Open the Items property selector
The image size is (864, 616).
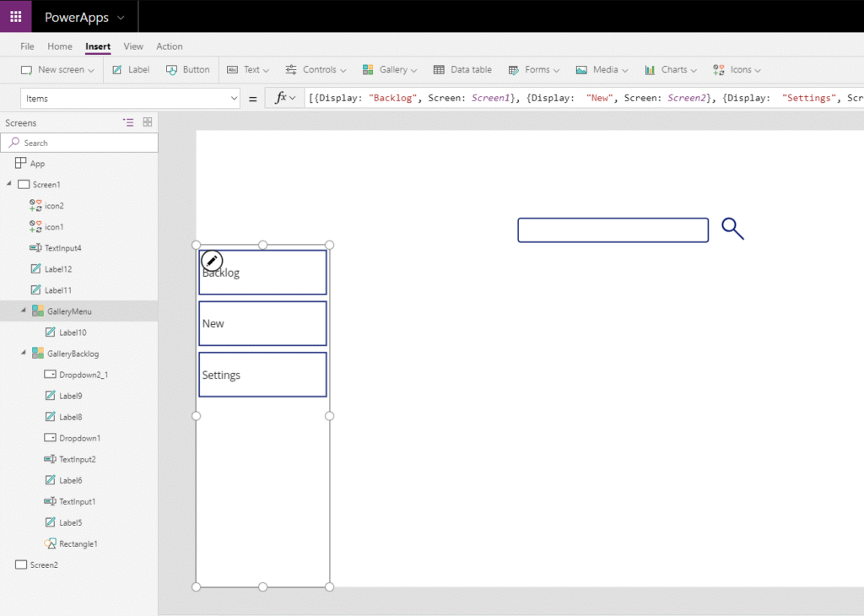tap(130, 99)
